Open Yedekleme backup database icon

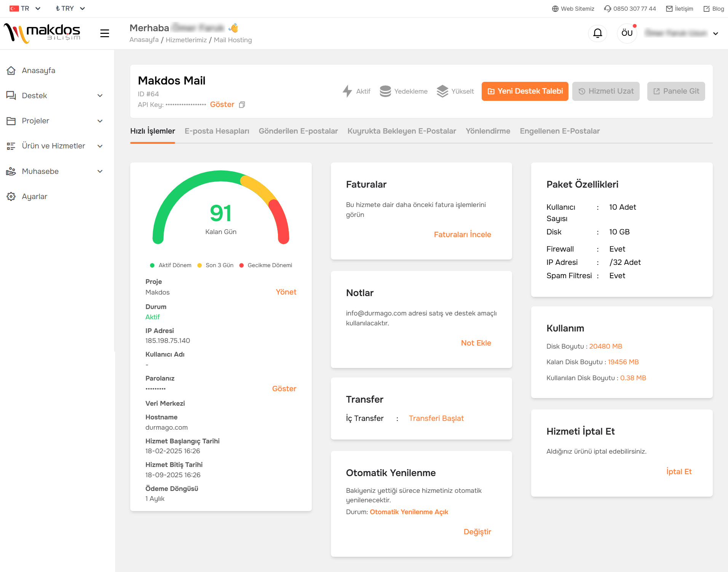click(385, 91)
